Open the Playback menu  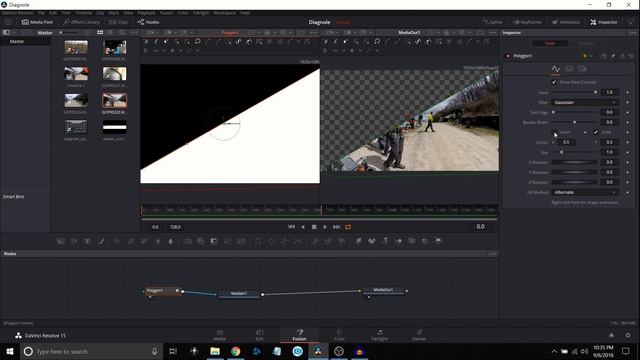tap(146, 13)
